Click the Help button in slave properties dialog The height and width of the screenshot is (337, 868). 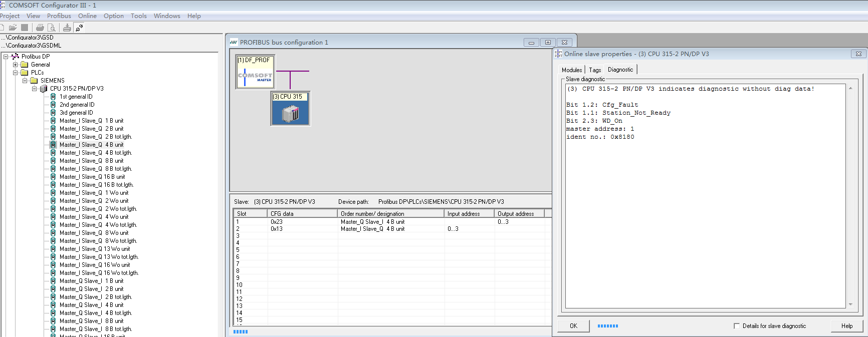click(x=847, y=326)
